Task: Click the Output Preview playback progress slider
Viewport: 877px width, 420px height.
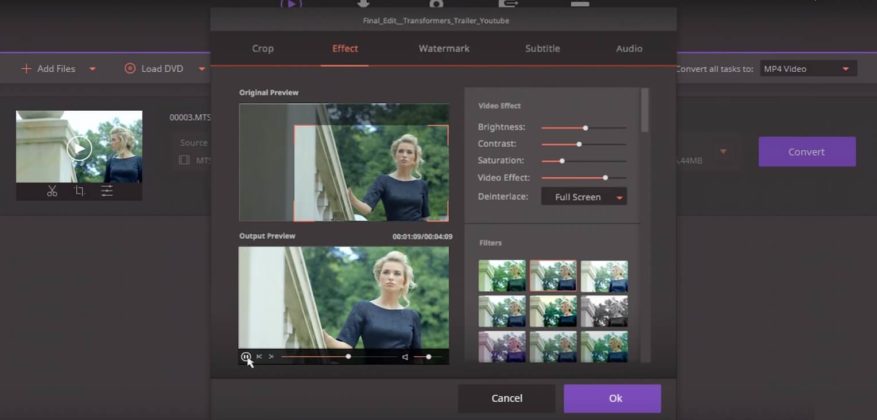Action: coord(339,357)
